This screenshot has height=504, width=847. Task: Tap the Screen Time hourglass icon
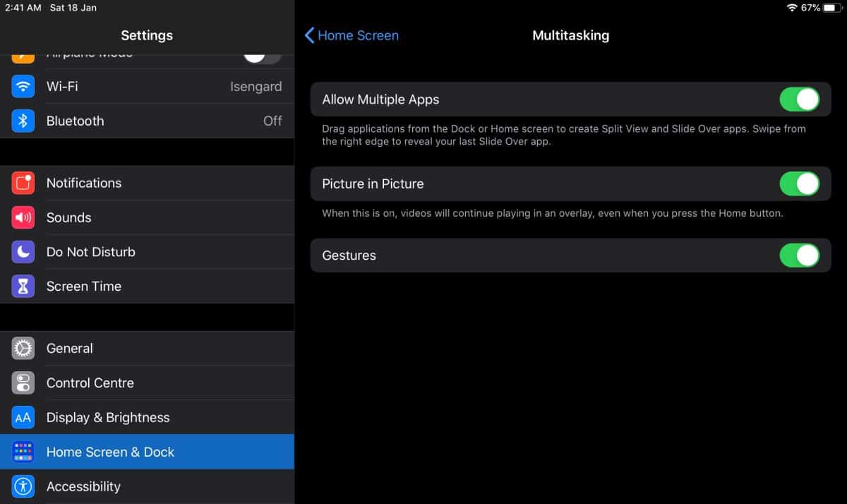pos(23,287)
